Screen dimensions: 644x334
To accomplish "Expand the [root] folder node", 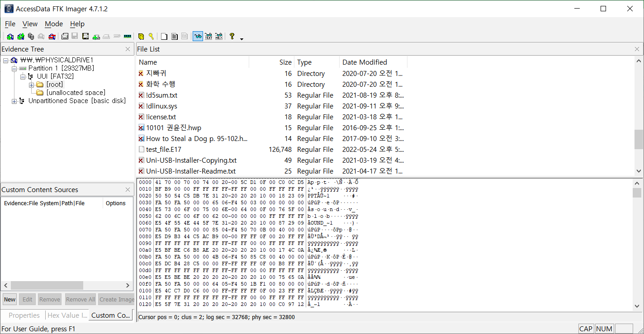I will tap(31, 85).
